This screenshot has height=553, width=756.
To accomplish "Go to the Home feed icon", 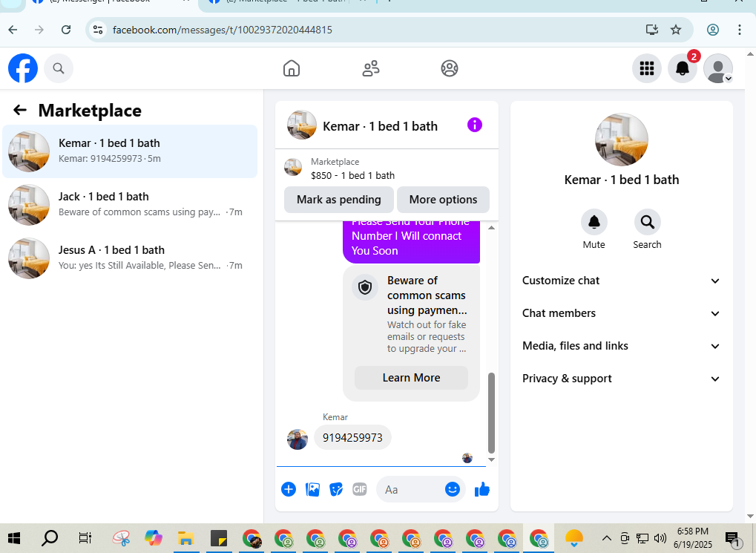I will coord(292,68).
